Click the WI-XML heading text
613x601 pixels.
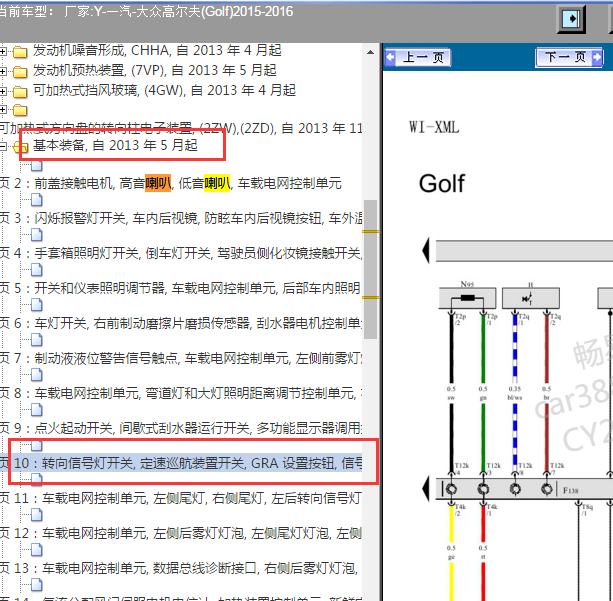point(434,127)
